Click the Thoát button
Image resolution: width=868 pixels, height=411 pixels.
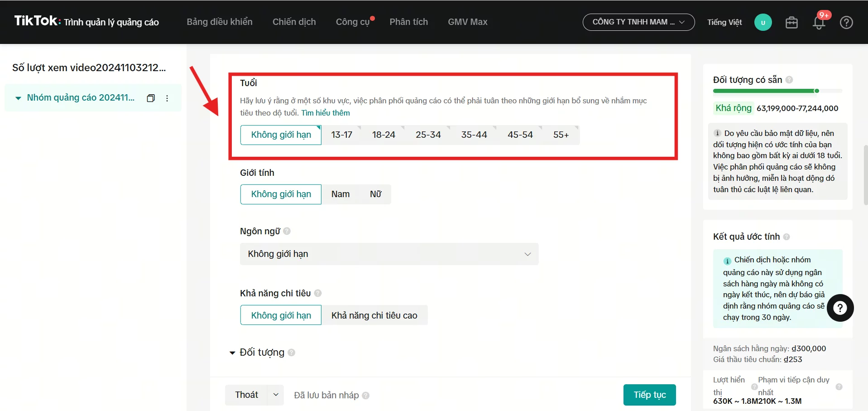pyautogui.click(x=246, y=395)
